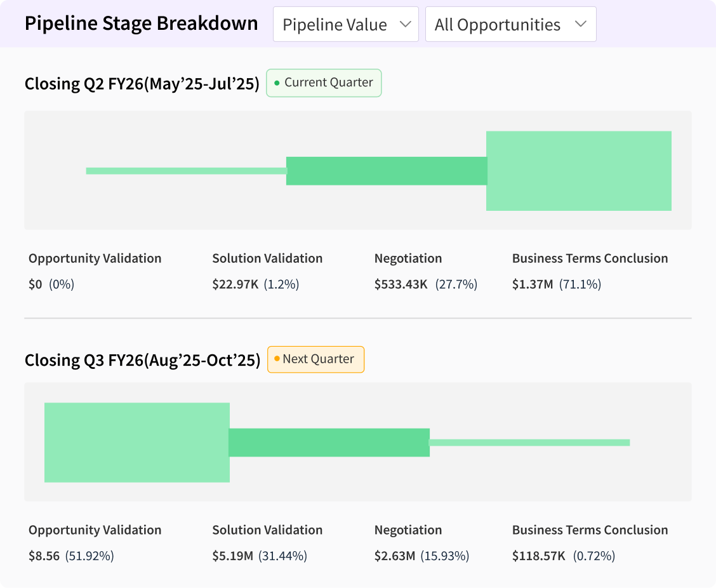Screen dimensions: 716x588
Task: Click orange dot in Next Quarter badge
Action: click(x=277, y=359)
